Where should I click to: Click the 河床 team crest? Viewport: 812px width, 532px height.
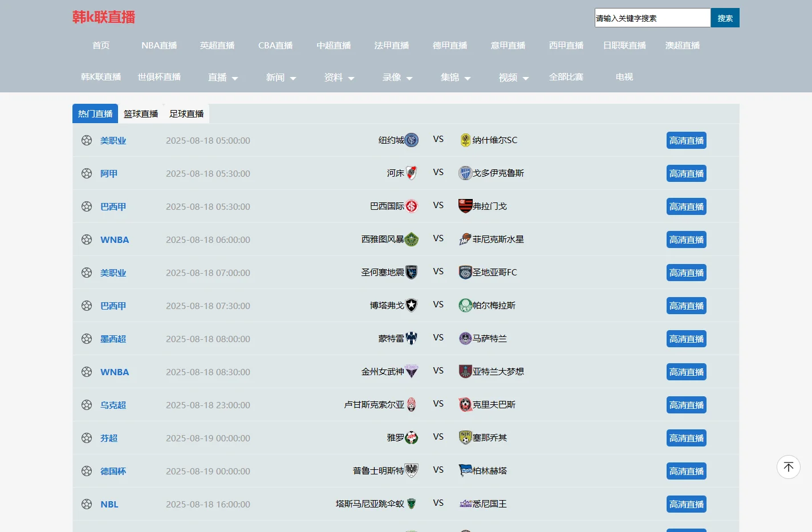(412, 173)
